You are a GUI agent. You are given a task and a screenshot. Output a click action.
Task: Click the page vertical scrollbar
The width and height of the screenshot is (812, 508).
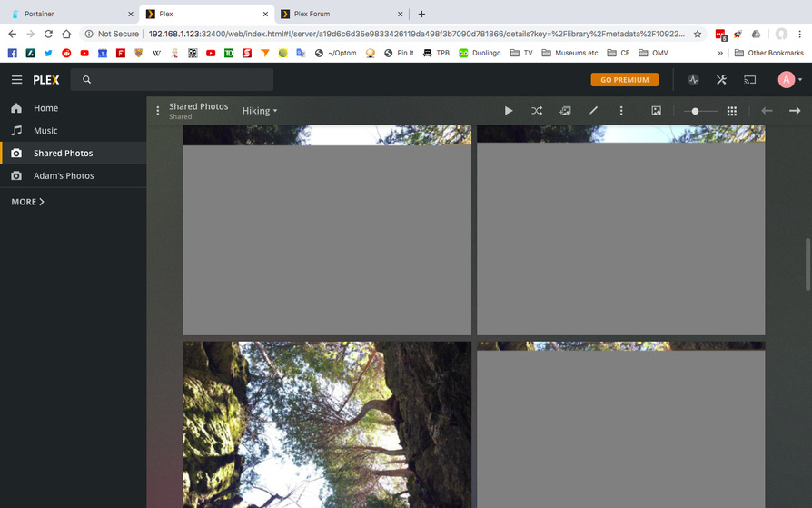807,264
